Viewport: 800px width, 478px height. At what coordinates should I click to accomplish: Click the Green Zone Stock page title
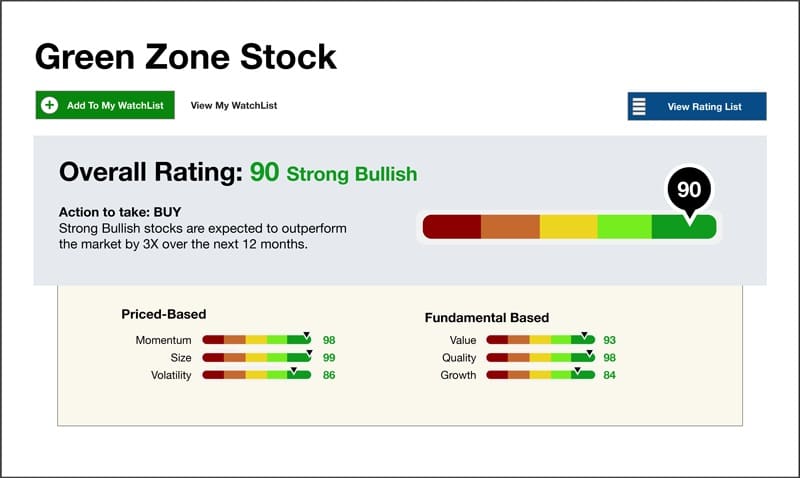point(186,56)
